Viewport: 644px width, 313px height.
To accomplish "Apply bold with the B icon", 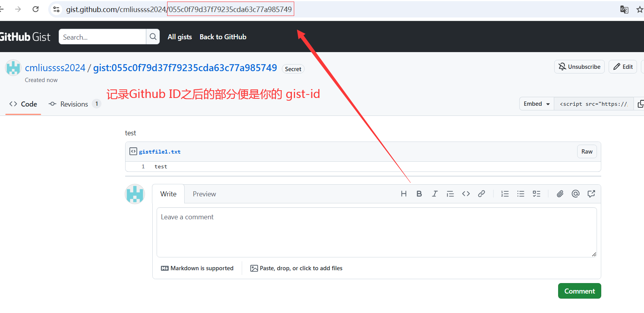I will (419, 194).
